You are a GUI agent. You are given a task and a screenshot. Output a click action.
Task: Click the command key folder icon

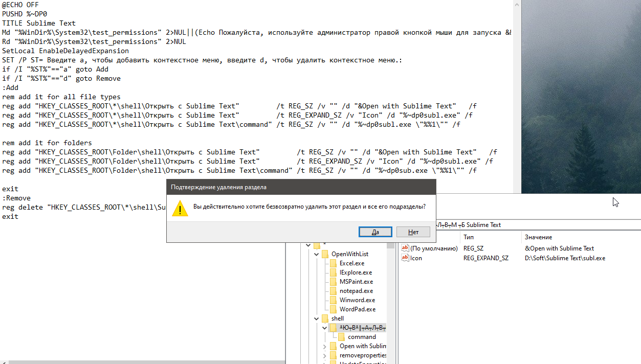coord(342,337)
